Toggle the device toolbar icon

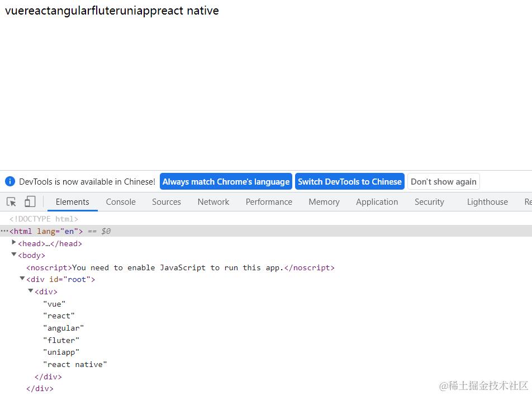[x=30, y=202]
